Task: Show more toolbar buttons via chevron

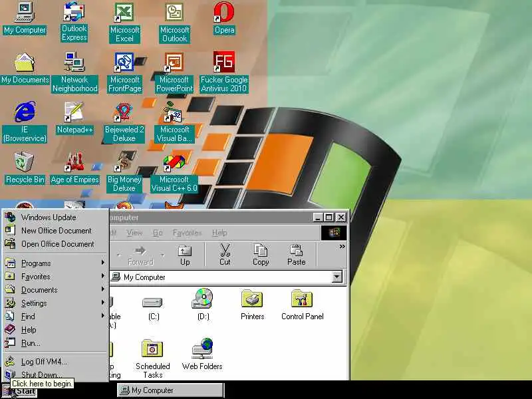Action: (x=342, y=247)
